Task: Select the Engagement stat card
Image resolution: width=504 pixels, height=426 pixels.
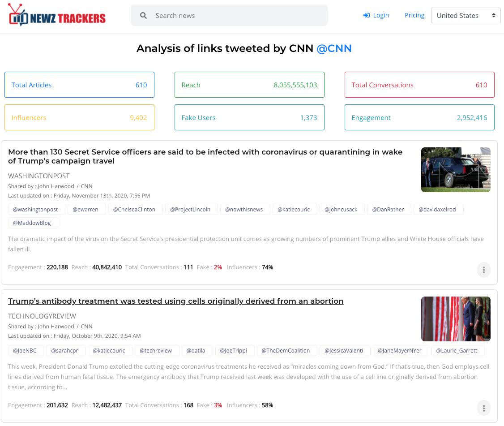Action: 419,117
